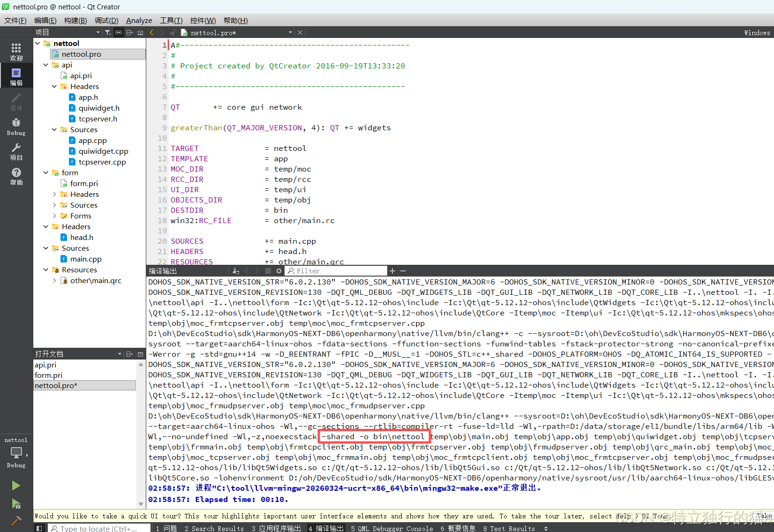The height and width of the screenshot is (532, 774).
Task: Open 项目 (Projects) mode with wrench icon
Action: click(16, 151)
